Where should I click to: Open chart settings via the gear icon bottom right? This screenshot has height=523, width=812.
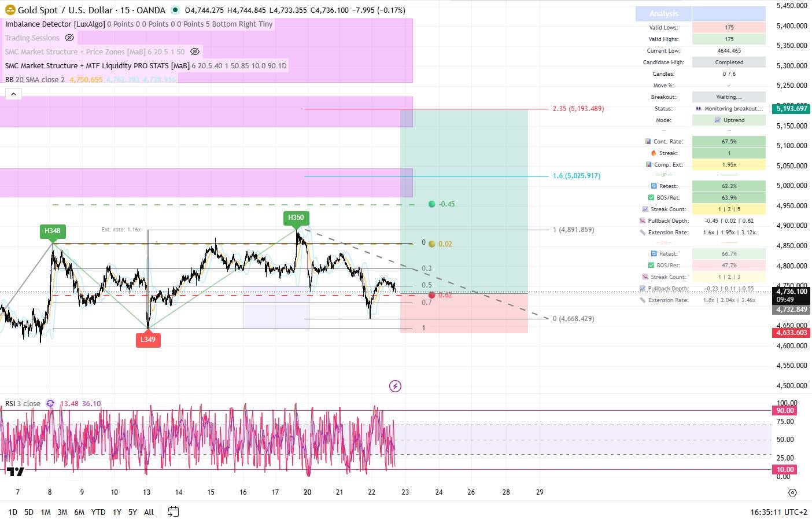pos(792,492)
